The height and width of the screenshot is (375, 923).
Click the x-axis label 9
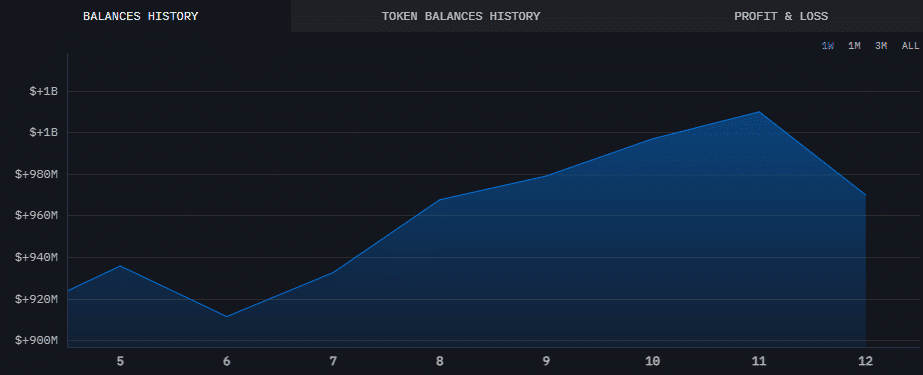tap(546, 361)
